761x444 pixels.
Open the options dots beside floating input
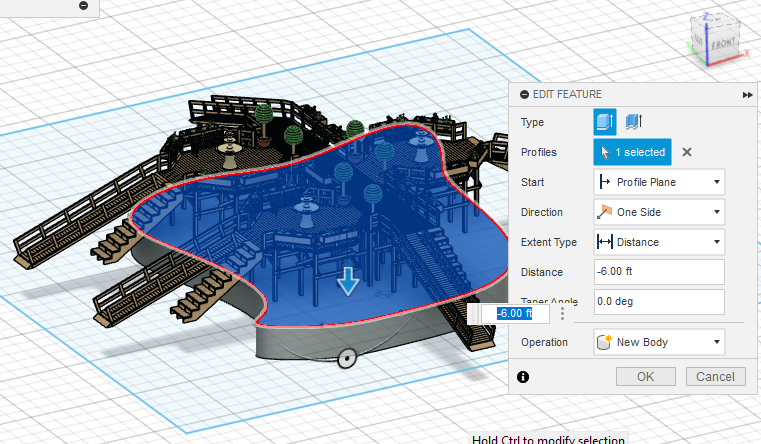(x=562, y=313)
